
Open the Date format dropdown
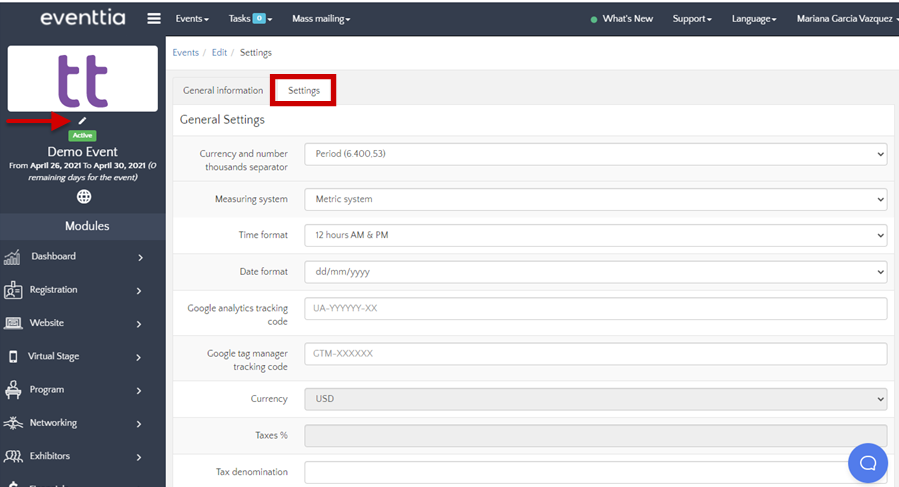click(595, 271)
